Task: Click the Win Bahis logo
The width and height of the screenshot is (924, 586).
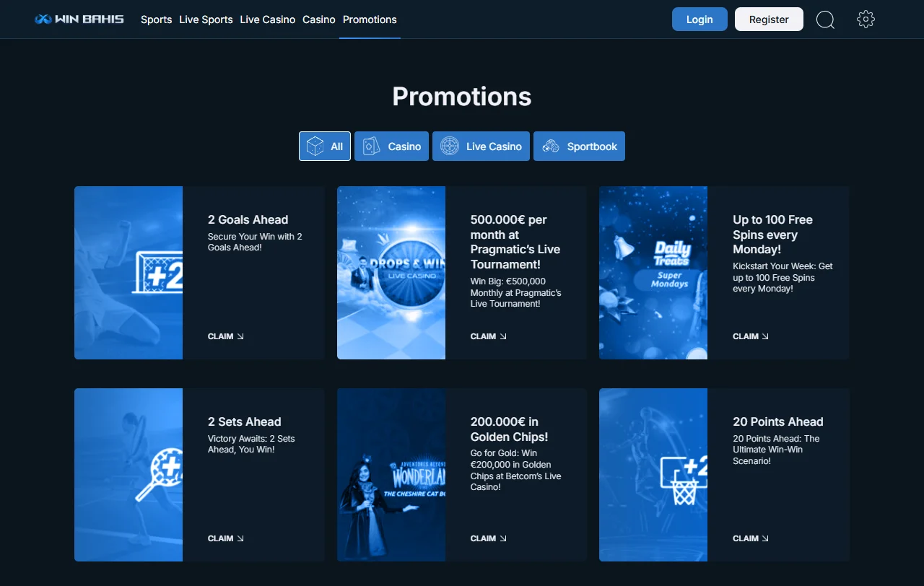Action: 79,19
